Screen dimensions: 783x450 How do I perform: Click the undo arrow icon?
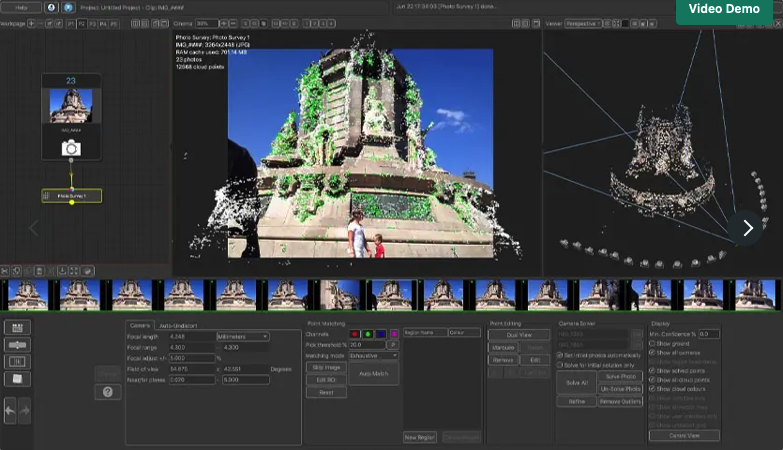point(10,410)
